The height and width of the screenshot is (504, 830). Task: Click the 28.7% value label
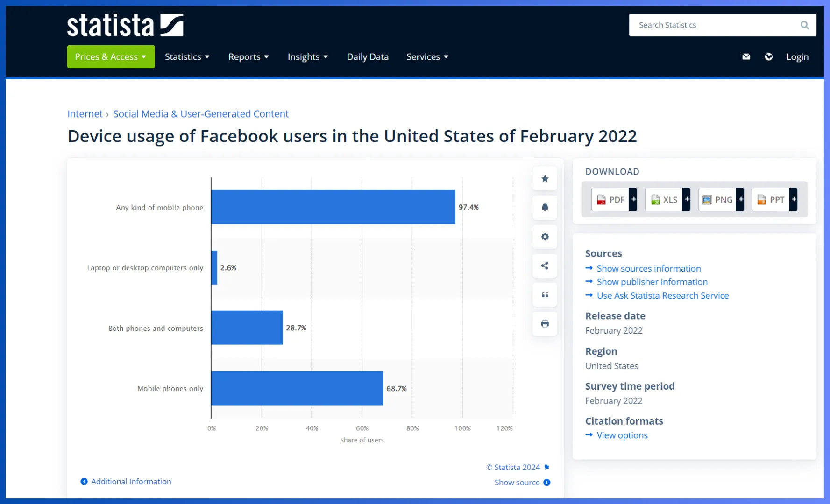point(296,328)
